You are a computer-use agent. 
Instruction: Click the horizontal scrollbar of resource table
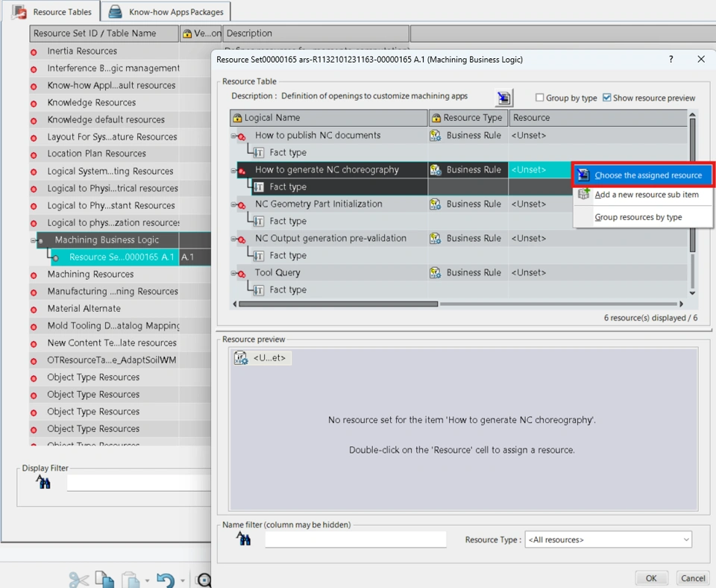[338, 304]
